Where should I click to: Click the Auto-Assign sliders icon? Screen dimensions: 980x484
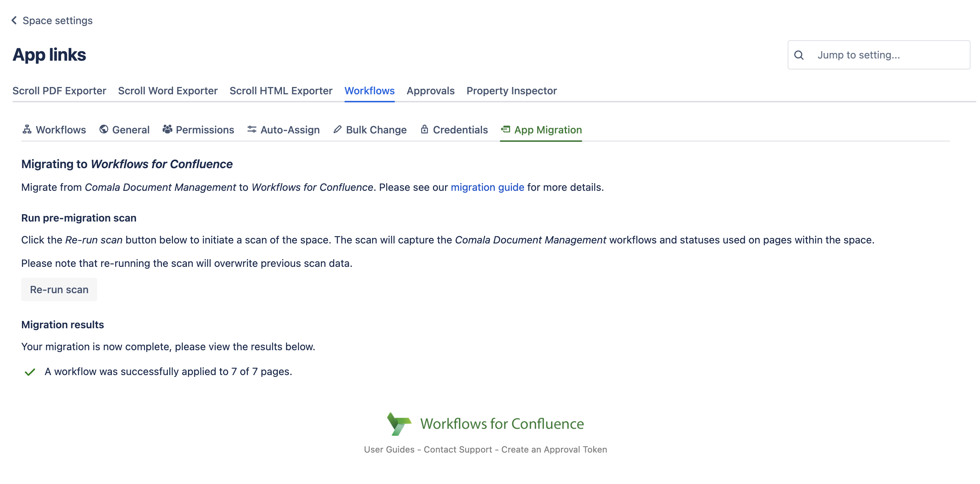(252, 130)
